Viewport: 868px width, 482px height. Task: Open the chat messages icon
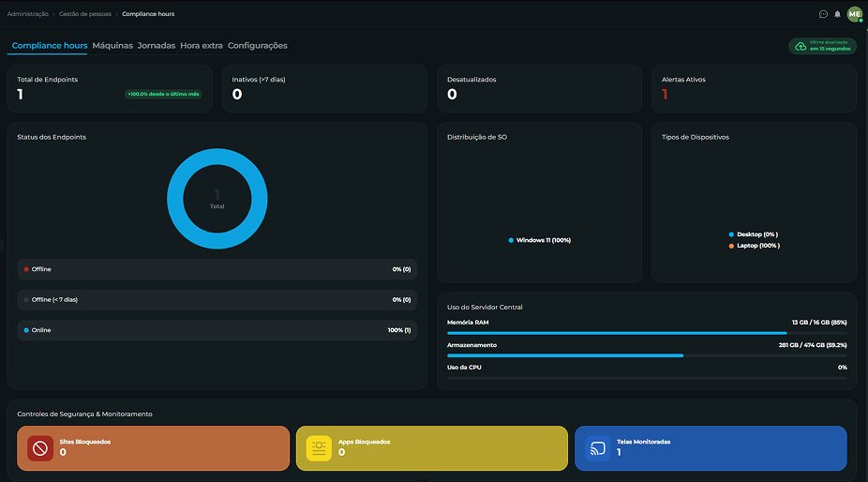tap(823, 14)
